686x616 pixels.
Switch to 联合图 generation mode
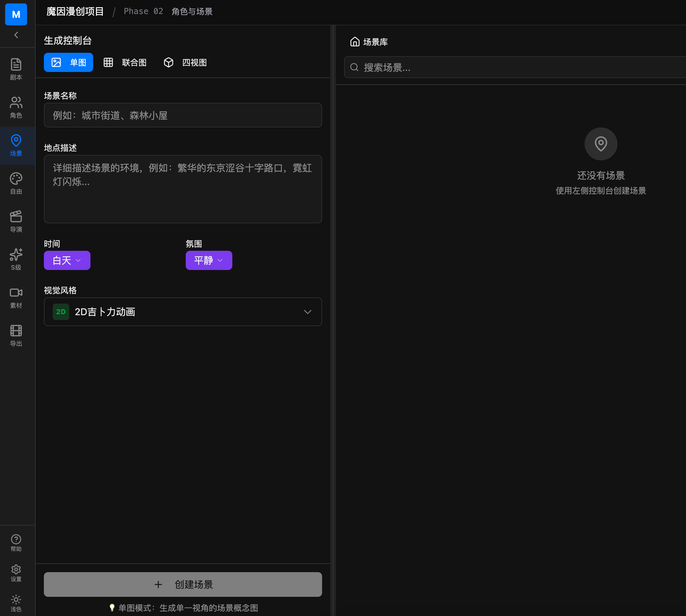(125, 62)
